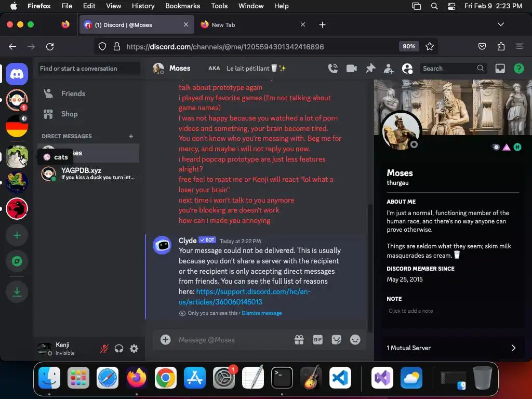Switch to the New Tab tab
The height and width of the screenshot is (399, 532).
[x=253, y=25]
